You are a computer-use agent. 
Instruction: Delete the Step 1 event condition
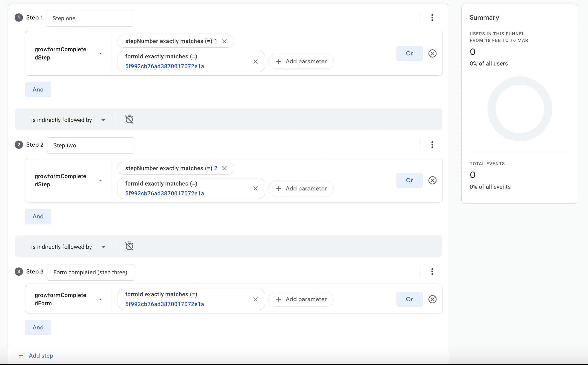click(432, 53)
